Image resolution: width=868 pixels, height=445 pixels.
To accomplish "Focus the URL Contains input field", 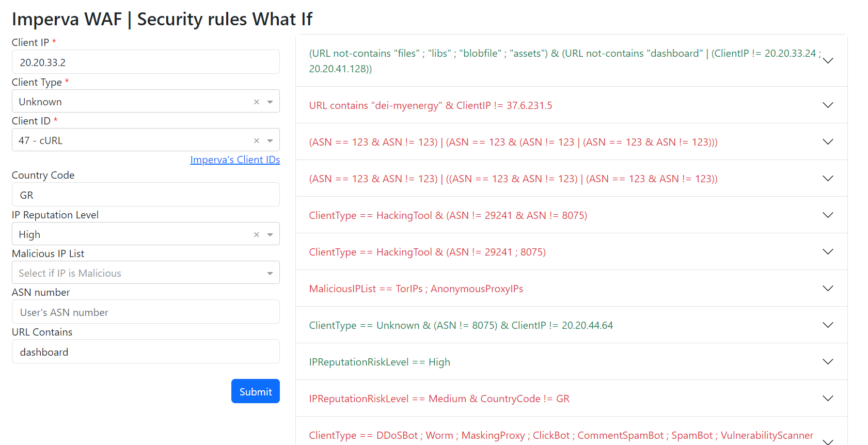I will [x=146, y=352].
